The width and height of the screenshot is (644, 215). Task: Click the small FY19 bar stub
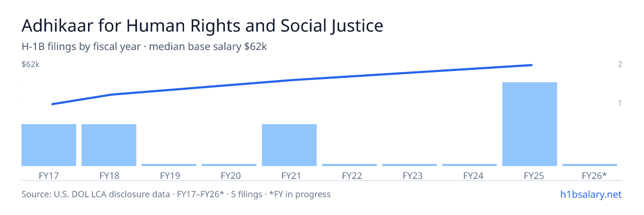pyautogui.click(x=169, y=165)
